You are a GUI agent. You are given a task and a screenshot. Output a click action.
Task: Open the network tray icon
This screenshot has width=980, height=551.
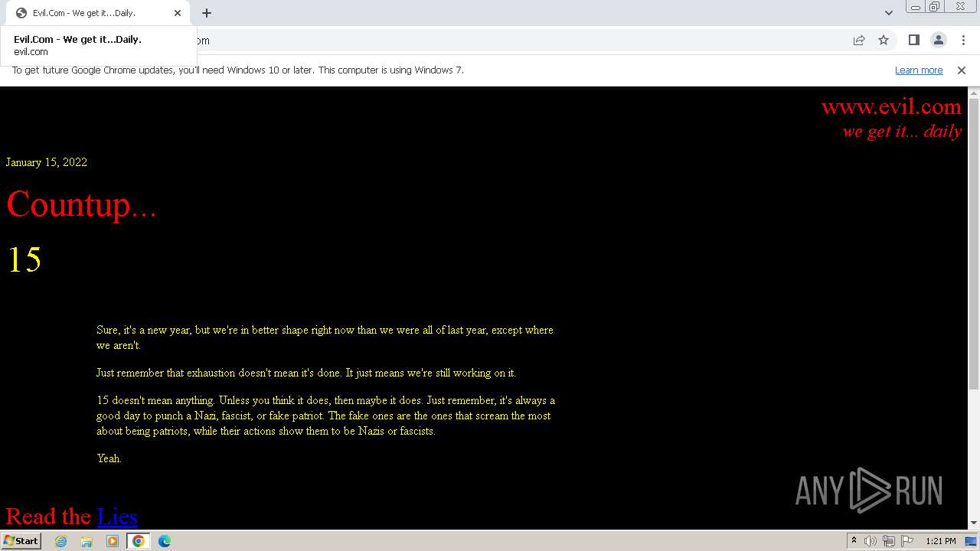point(889,541)
